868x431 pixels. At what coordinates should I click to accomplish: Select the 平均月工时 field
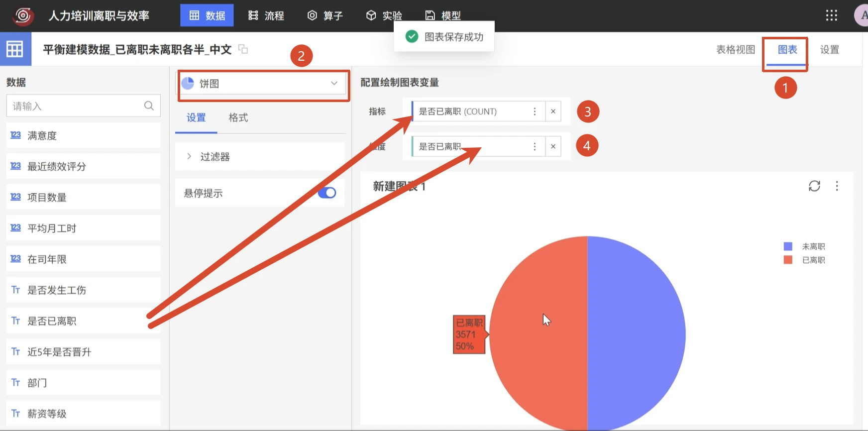point(83,228)
